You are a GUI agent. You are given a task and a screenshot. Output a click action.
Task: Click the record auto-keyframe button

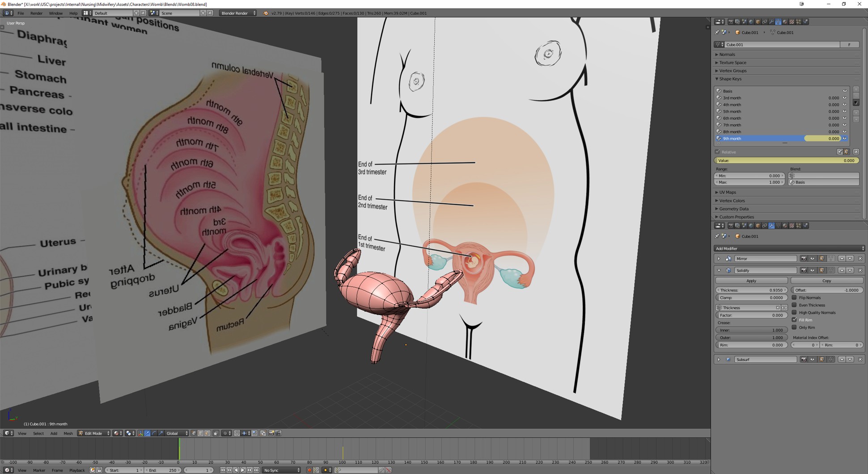309,470
